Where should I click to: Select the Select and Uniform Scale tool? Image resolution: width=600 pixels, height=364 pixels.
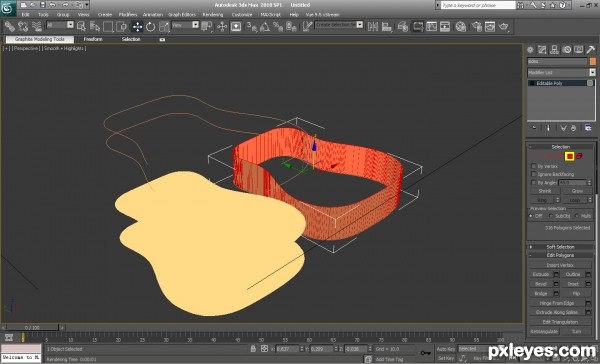tap(164, 26)
